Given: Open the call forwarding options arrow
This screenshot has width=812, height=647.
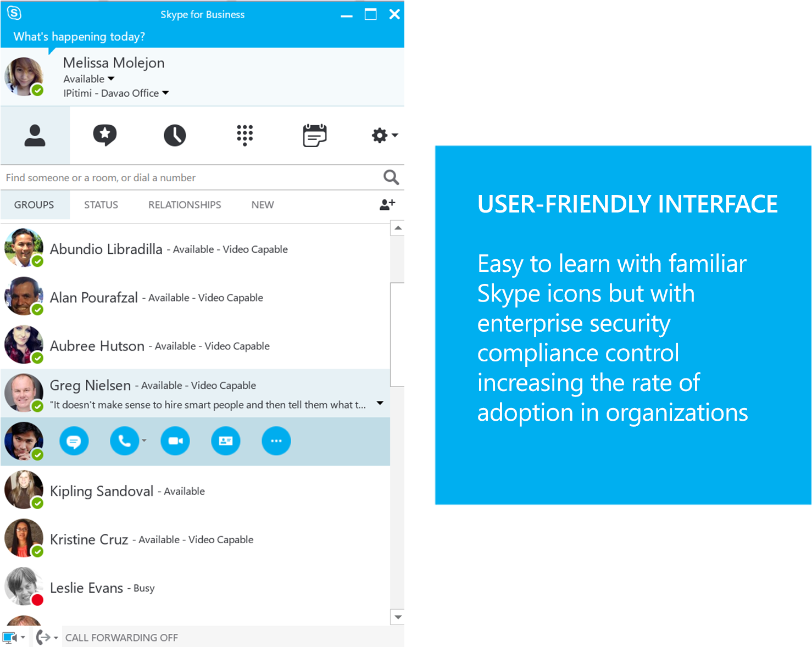Looking at the screenshot, I should [x=55, y=638].
